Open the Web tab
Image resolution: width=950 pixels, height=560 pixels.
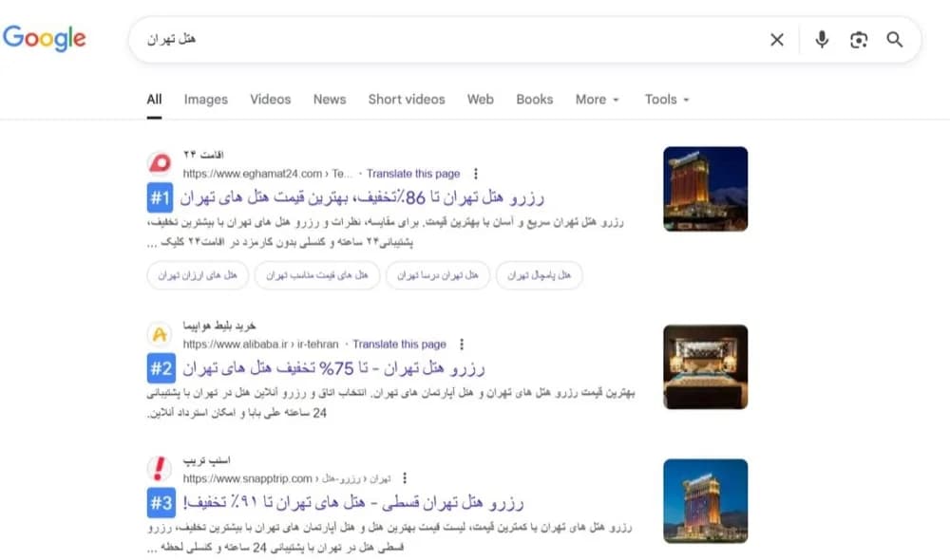[481, 100]
